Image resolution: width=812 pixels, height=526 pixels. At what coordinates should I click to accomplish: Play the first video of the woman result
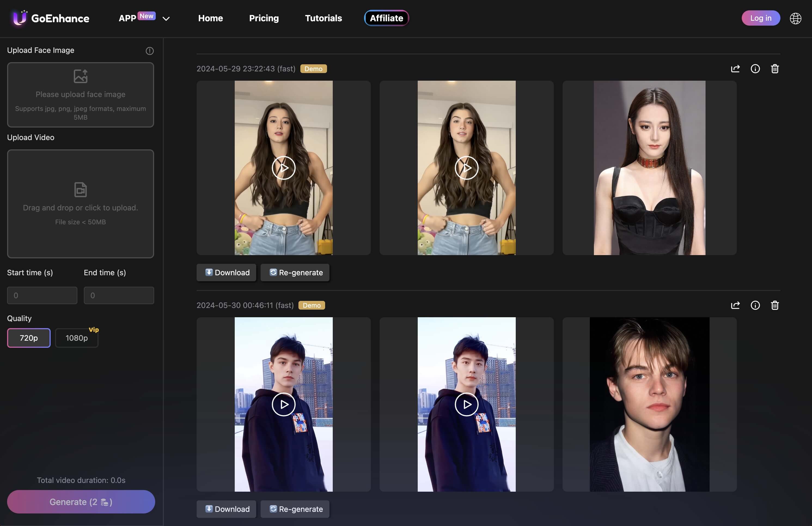tap(283, 168)
